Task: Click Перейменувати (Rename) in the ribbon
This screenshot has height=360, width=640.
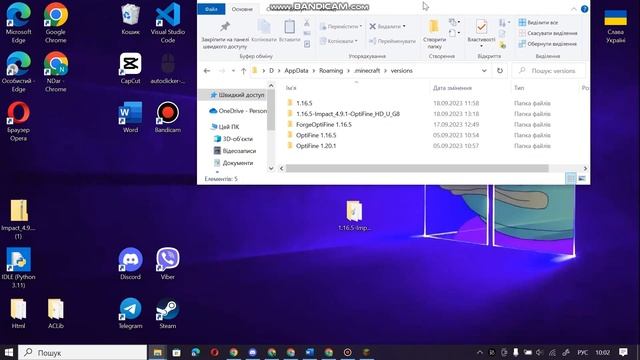Action: click(x=392, y=41)
